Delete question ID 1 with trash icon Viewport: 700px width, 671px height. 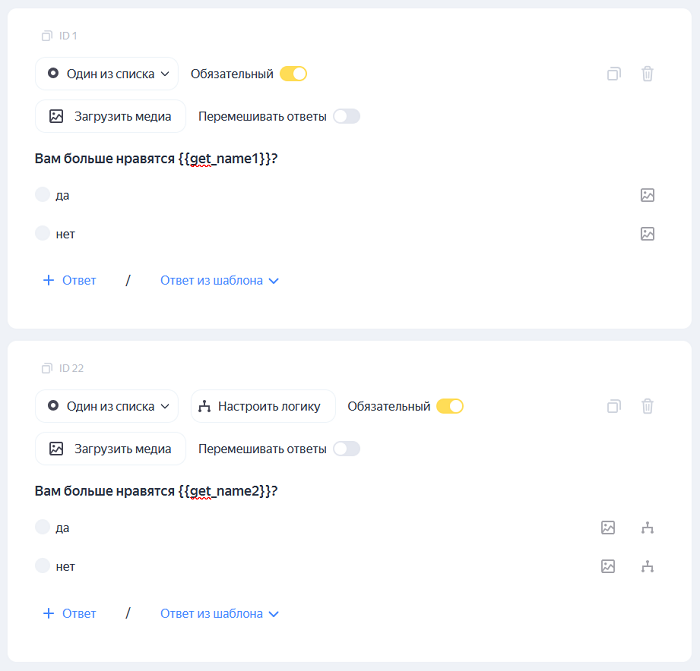point(647,74)
